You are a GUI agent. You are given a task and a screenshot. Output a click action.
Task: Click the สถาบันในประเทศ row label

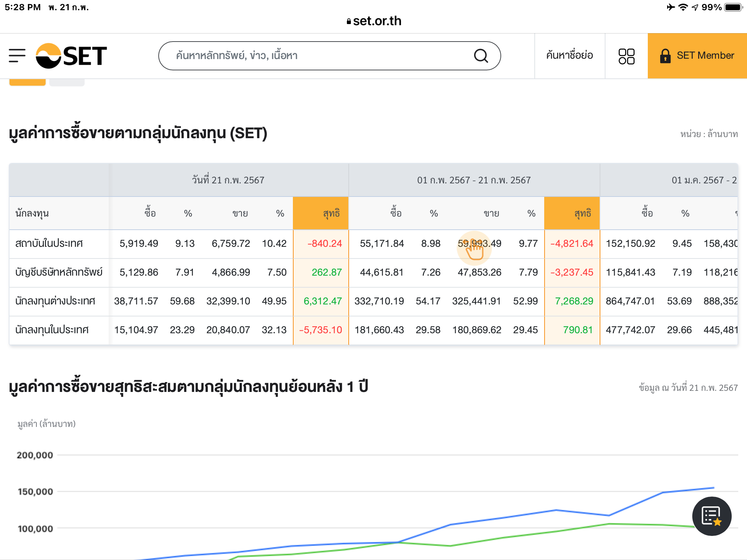(x=49, y=244)
